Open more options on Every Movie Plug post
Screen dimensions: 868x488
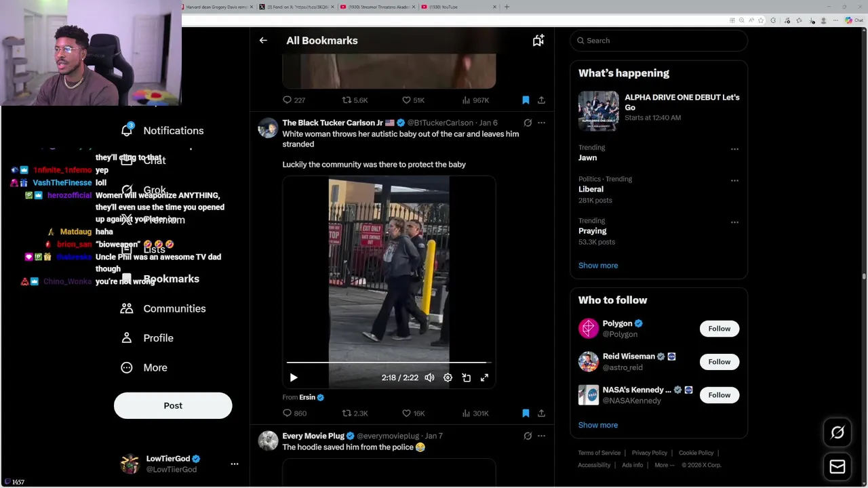pyautogui.click(x=541, y=436)
